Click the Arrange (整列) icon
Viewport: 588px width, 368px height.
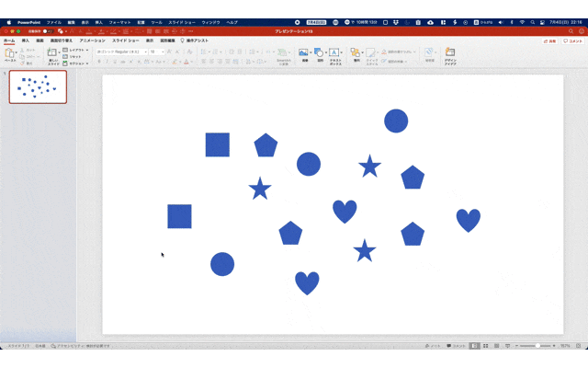tap(356, 52)
